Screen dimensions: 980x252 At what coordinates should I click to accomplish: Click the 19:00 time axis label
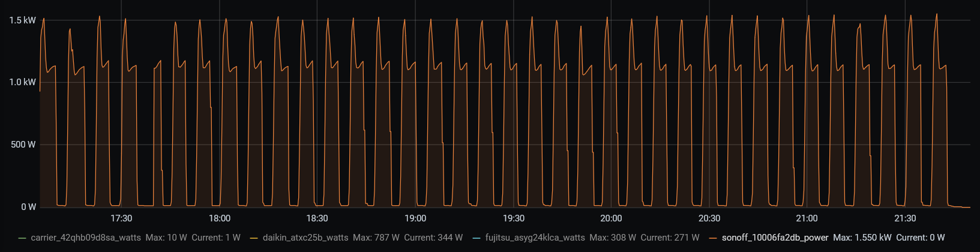(415, 218)
